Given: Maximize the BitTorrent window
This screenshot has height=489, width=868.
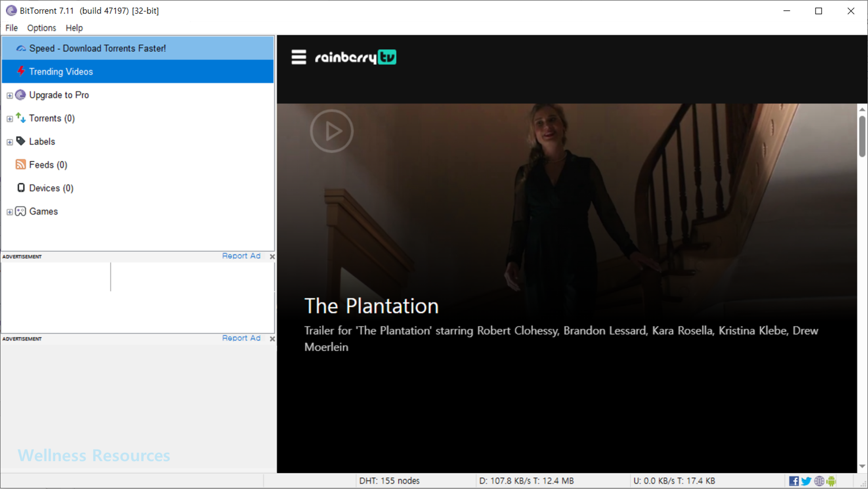Looking at the screenshot, I should point(818,11).
